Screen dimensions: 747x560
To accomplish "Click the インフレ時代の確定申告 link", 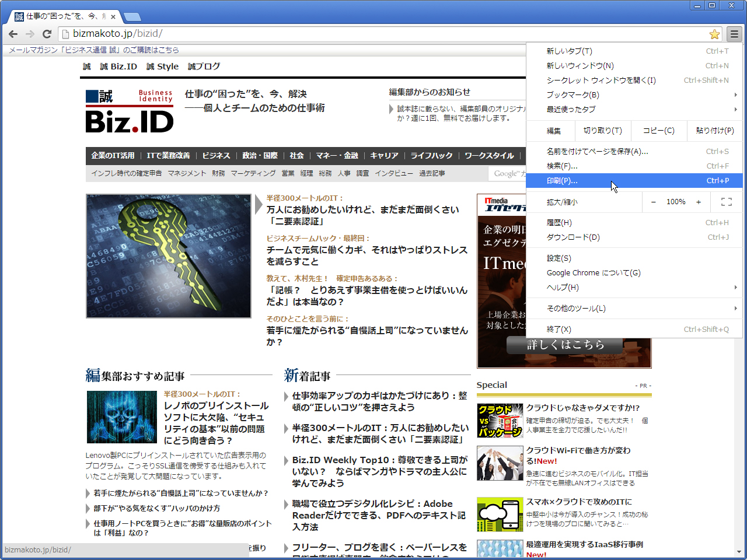I will click(x=127, y=173).
